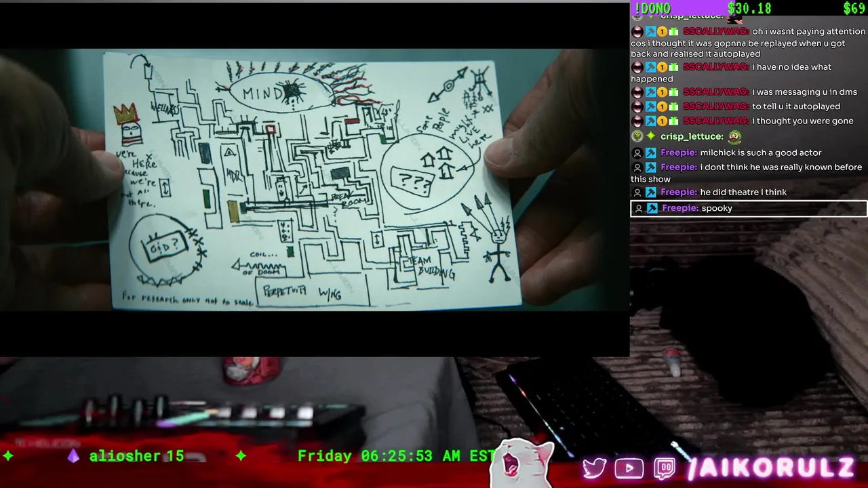Click SSCALLYWAG username on 'i have no idea' message
The height and width of the screenshot is (488, 868).
click(716, 67)
